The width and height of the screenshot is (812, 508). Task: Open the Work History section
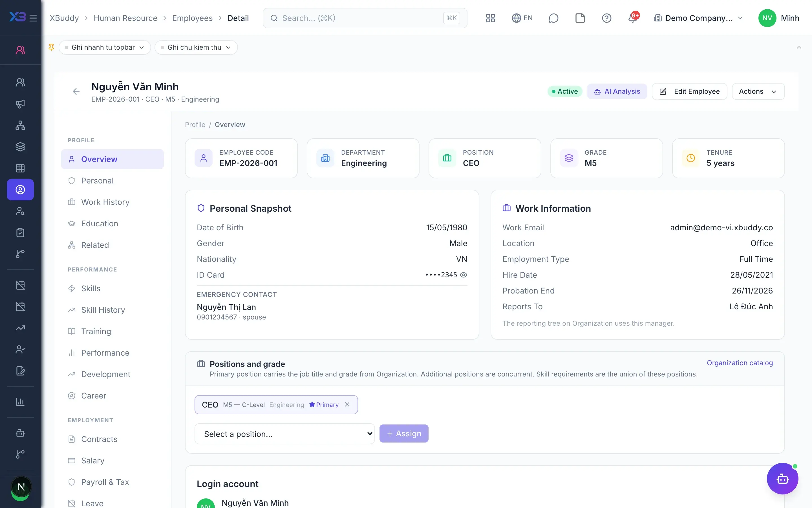coord(112,202)
